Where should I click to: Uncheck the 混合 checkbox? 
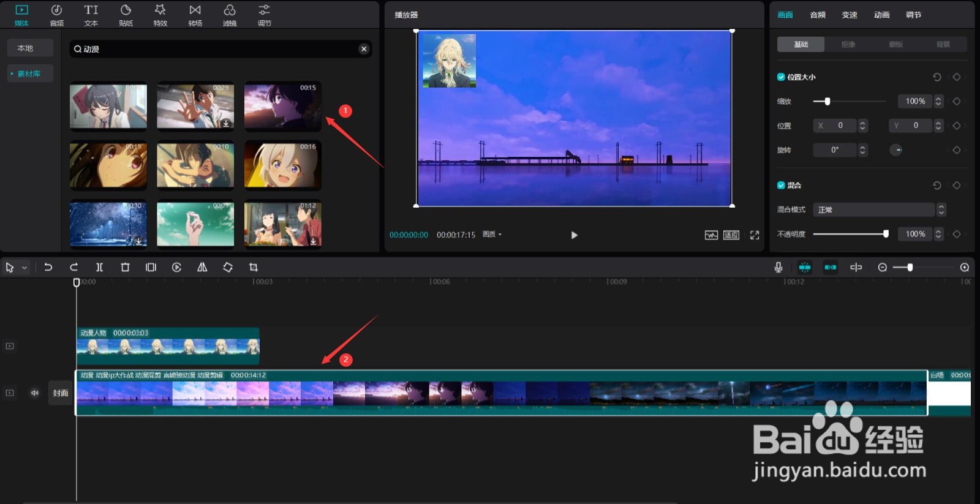[781, 186]
